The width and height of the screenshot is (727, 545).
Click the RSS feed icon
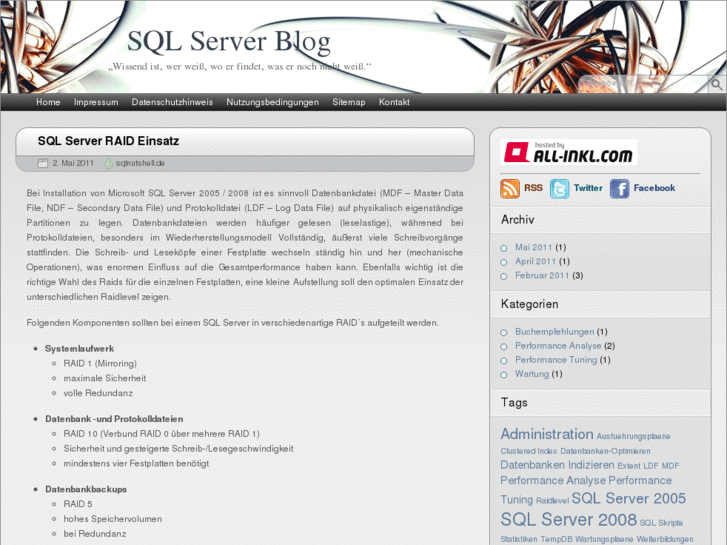tap(510, 189)
